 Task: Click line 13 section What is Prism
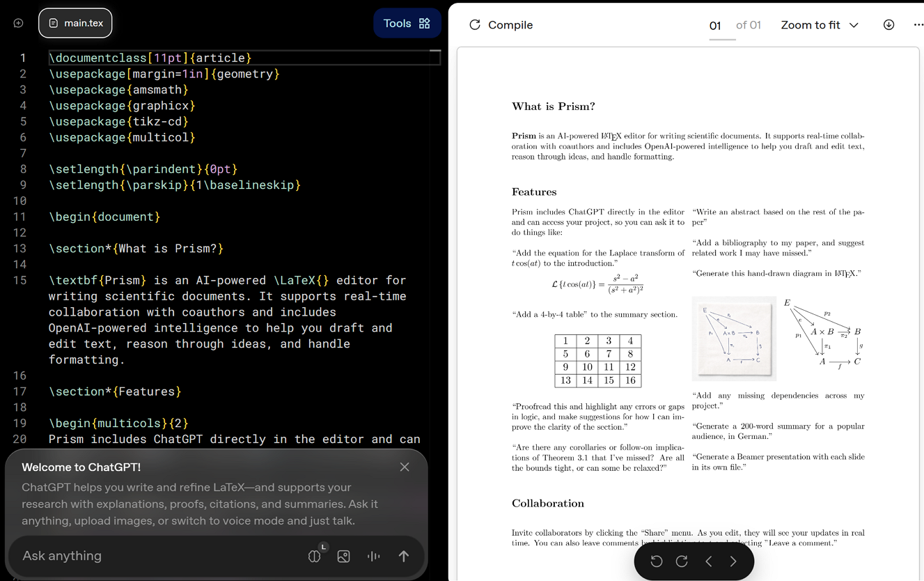point(136,249)
